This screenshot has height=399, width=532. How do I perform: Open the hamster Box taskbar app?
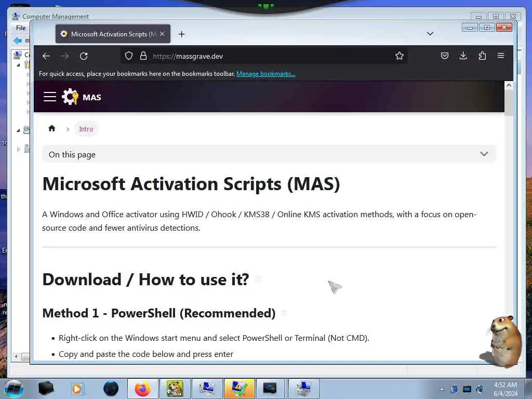pyautogui.click(x=175, y=389)
